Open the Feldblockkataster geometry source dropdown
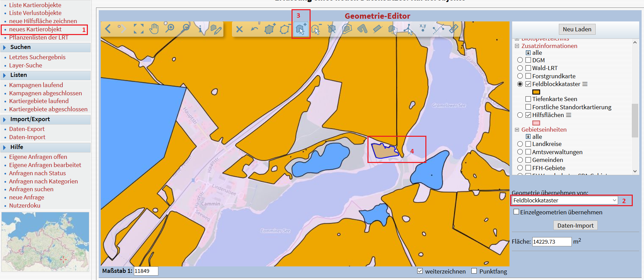Viewport: 644px width, 280px height. 565,200
